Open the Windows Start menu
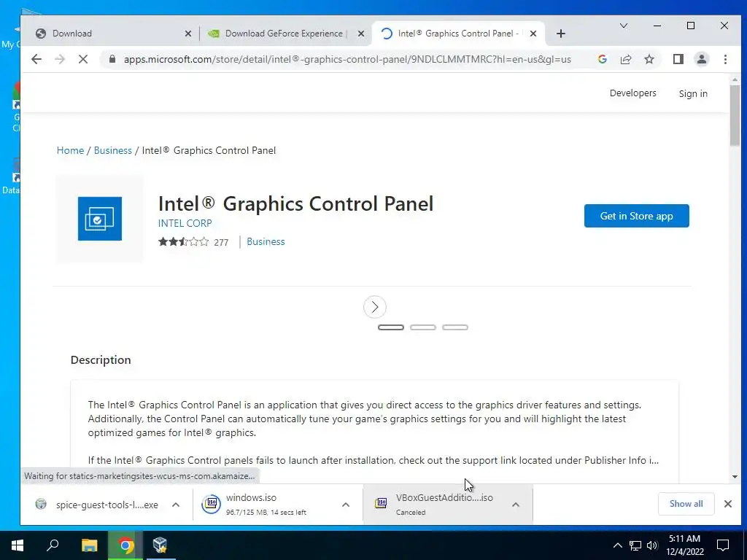This screenshot has width=747, height=560. [x=18, y=545]
